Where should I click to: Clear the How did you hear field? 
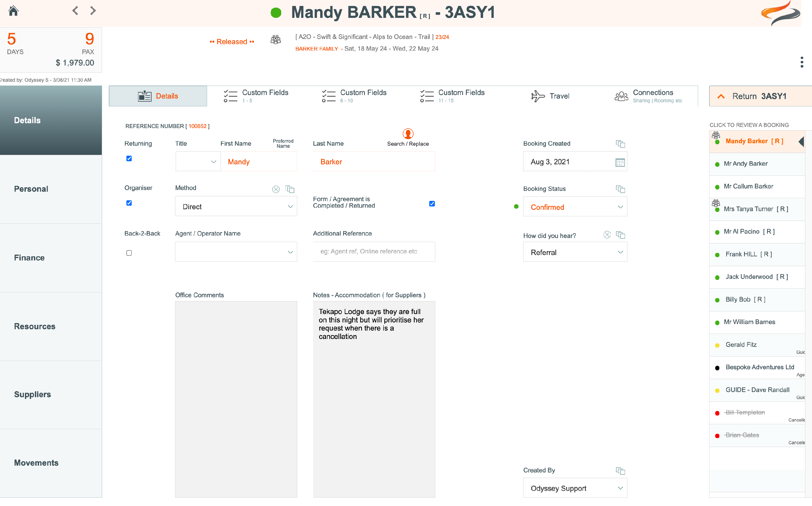607,235
